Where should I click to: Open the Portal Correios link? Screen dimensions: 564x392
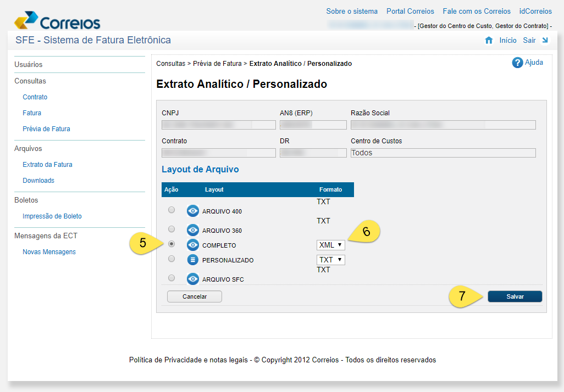point(410,11)
